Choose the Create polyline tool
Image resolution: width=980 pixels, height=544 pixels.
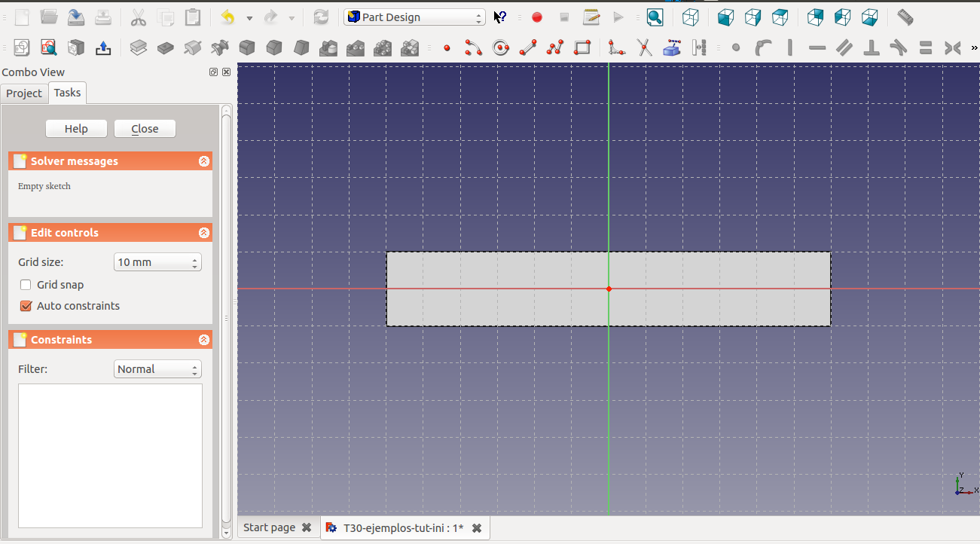click(x=555, y=48)
